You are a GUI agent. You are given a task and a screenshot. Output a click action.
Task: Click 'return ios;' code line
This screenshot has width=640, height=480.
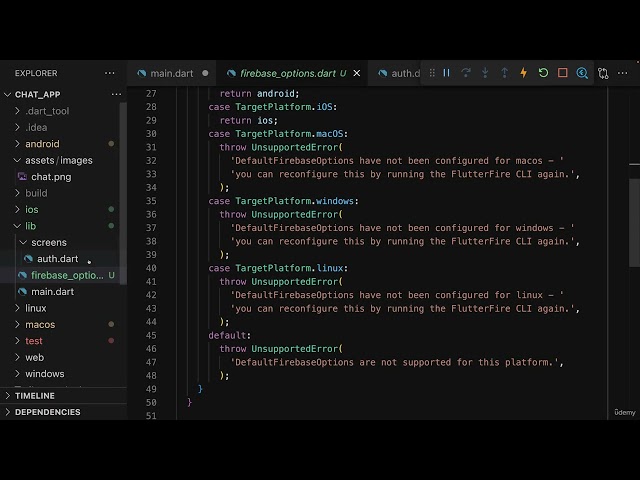(249, 120)
